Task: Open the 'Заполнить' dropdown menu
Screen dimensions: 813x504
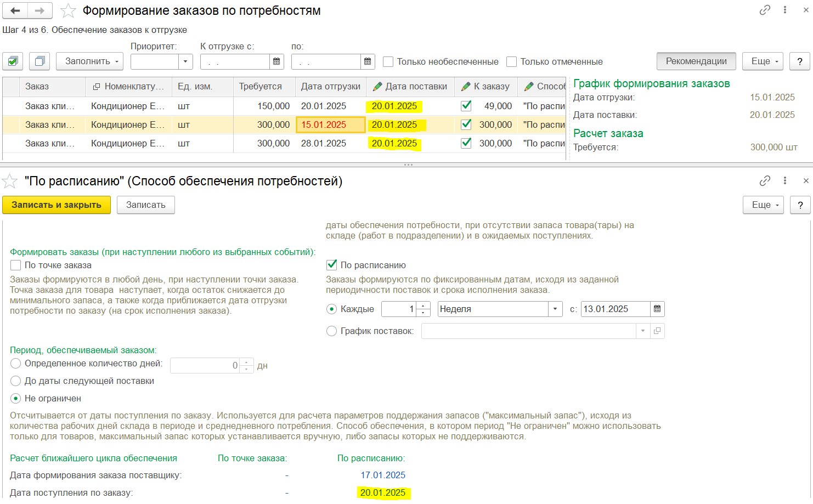Action: pyautogui.click(x=89, y=61)
